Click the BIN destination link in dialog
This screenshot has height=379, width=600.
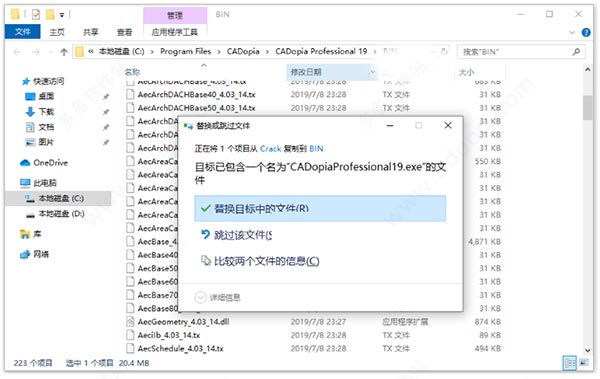coord(316,149)
